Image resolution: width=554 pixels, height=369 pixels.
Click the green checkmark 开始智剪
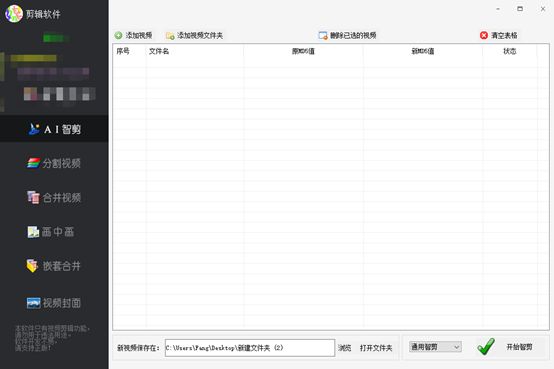click(x=486, y=346)
